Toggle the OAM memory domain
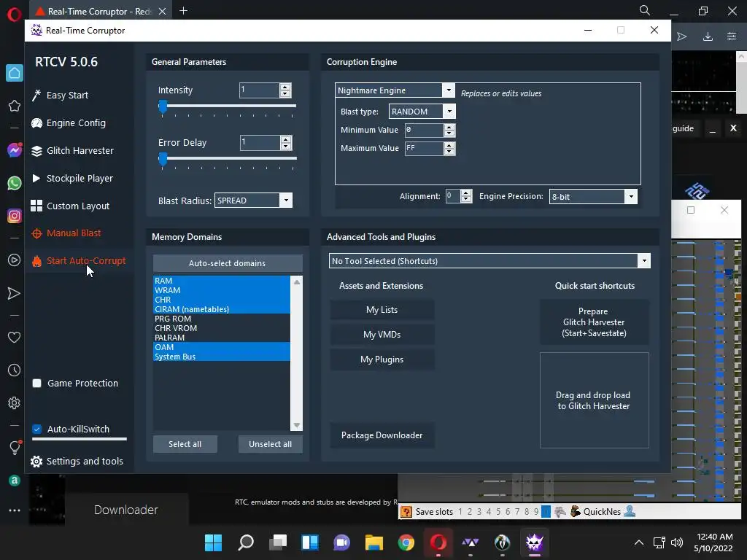 click(221, 347)
